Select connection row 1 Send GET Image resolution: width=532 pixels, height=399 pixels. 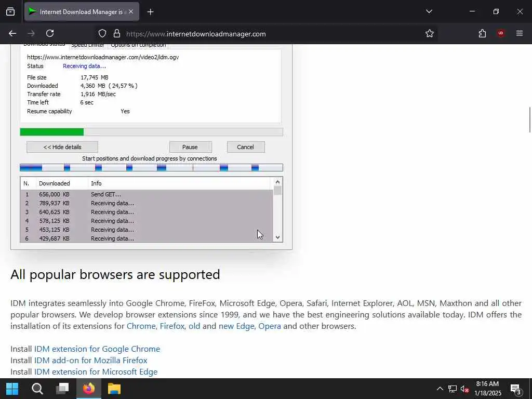[147, 194]
